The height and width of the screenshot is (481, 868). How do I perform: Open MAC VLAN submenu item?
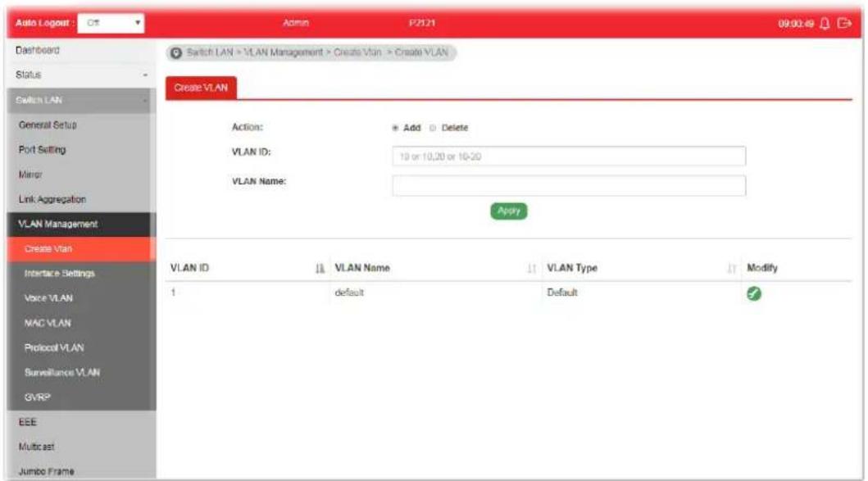coord(81,323)
